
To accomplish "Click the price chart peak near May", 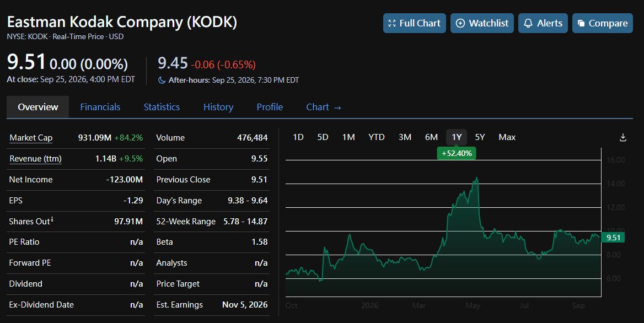I will pos(476,178).
